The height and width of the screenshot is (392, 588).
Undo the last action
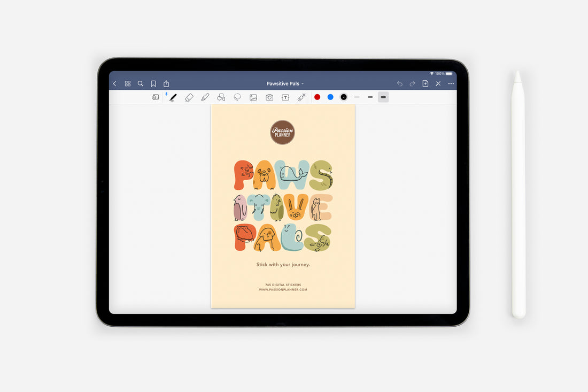[400, 83]
